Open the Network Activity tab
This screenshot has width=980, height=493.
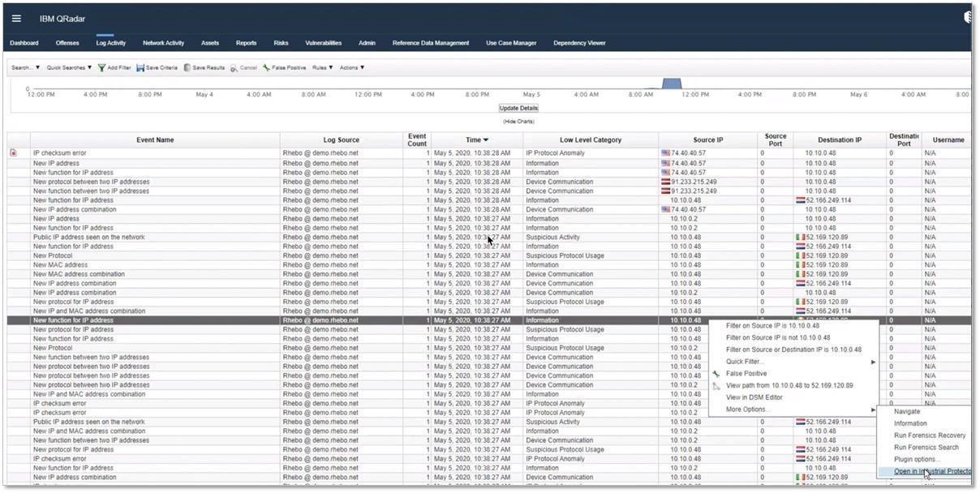(163, 43)
